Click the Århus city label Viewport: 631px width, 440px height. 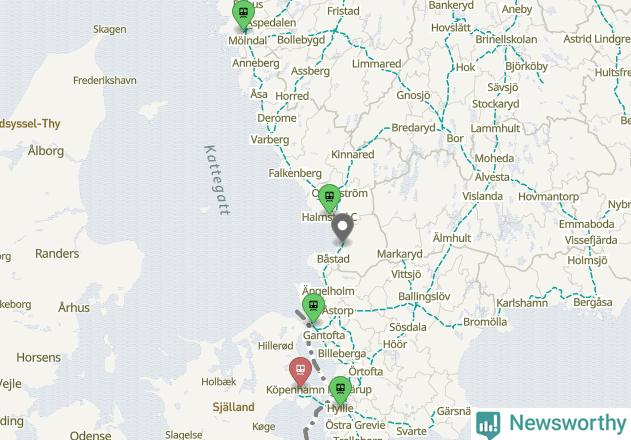click(x=74, y=308)
